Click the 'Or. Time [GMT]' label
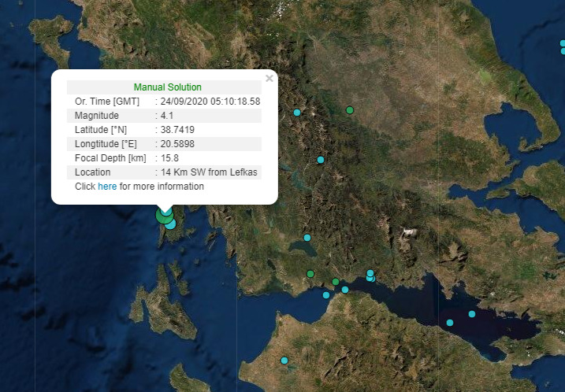 [107, 102]
